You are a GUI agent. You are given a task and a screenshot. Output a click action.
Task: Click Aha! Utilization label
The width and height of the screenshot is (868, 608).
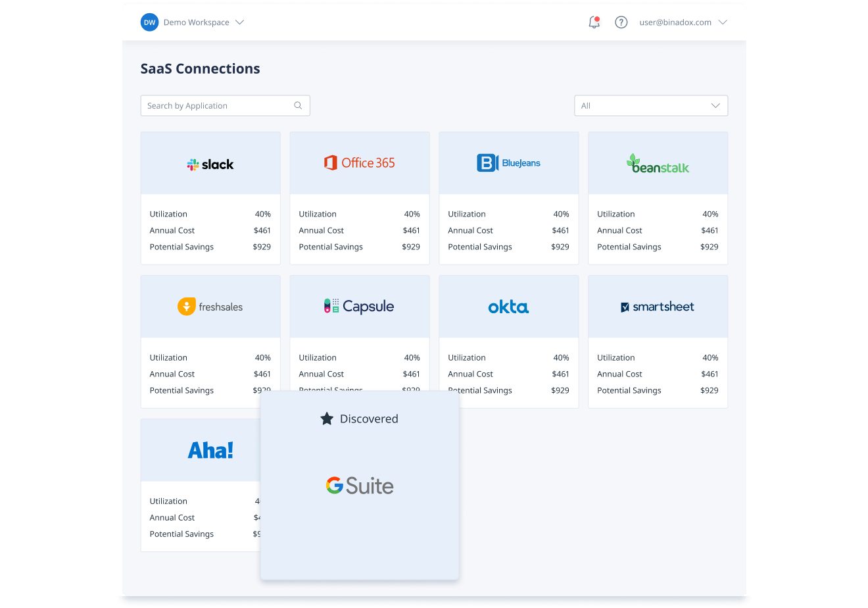coord(168,501)
